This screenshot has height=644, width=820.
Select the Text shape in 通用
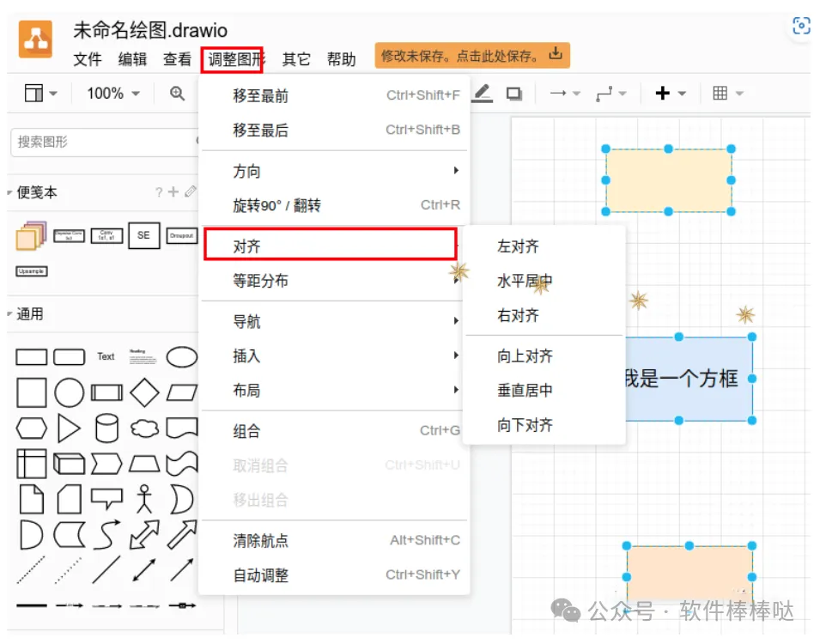point(106,356)
